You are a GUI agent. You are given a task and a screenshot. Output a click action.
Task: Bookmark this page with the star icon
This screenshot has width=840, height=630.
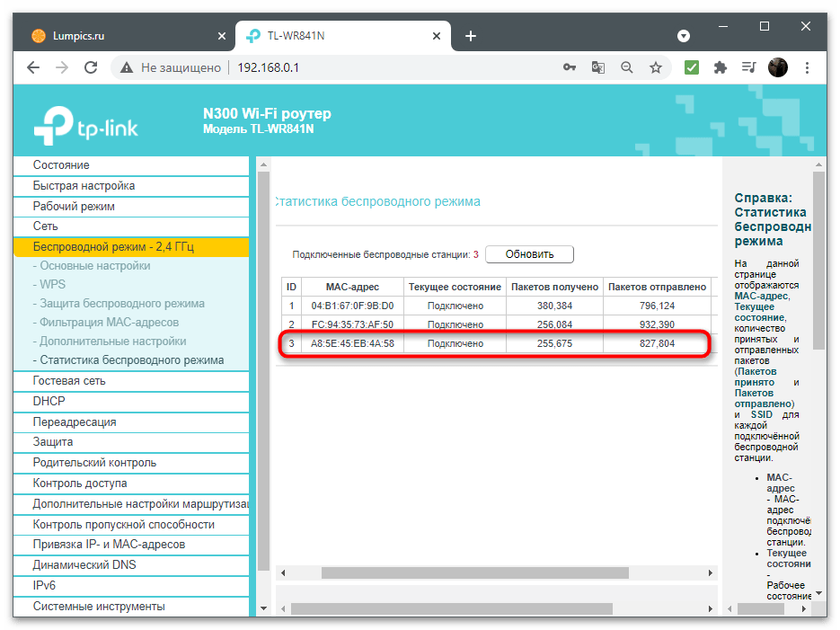pyautogui.click(x=656, y=67)
